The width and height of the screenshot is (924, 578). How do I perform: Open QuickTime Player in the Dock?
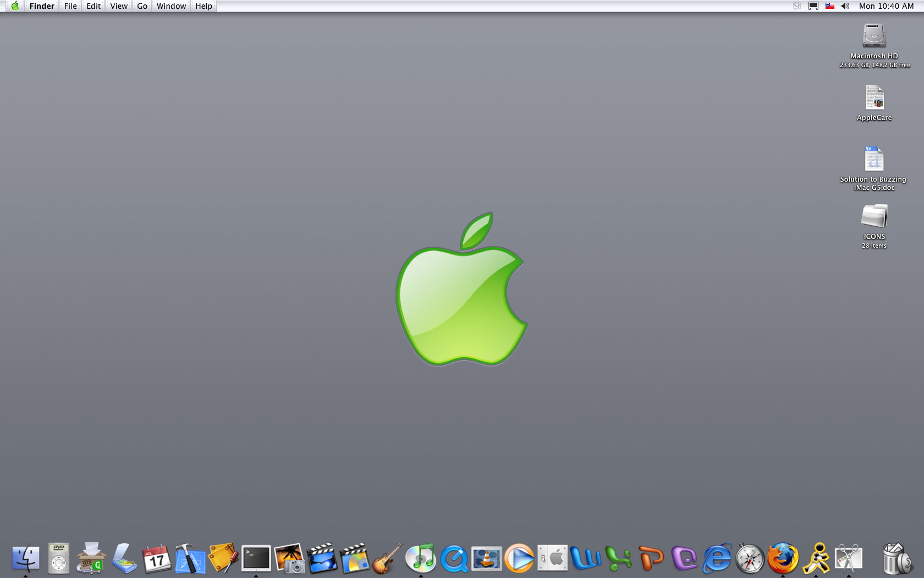(x=454, y=559)
